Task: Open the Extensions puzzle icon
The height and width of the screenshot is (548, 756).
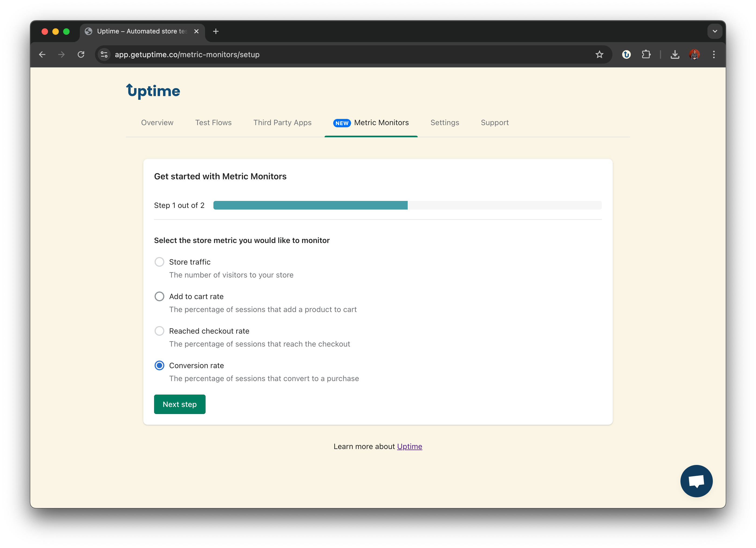Action: [x=646, y=54]
